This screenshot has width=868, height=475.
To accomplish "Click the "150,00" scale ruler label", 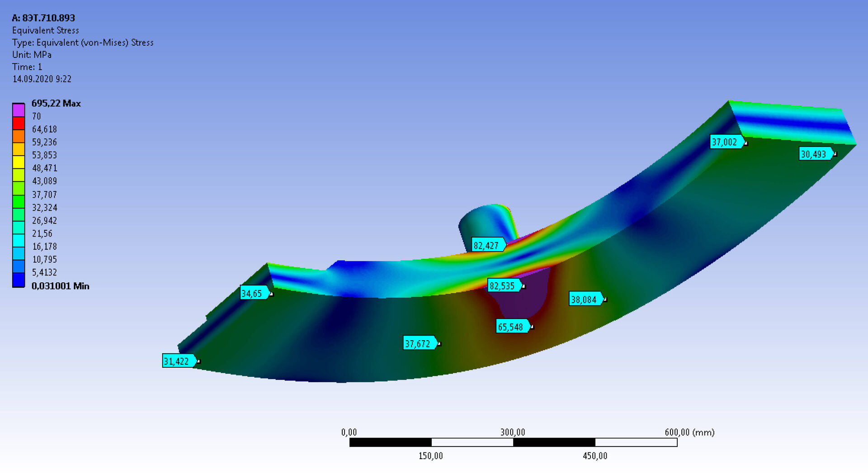I will [x=431, y=456].
